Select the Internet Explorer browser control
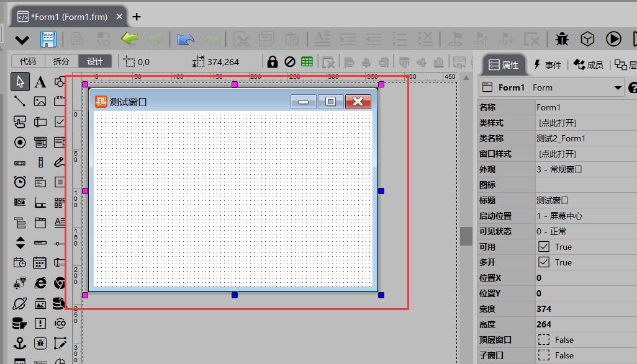Image resolution: width=637 pixels, height=364 pixels. pos(40,283)
